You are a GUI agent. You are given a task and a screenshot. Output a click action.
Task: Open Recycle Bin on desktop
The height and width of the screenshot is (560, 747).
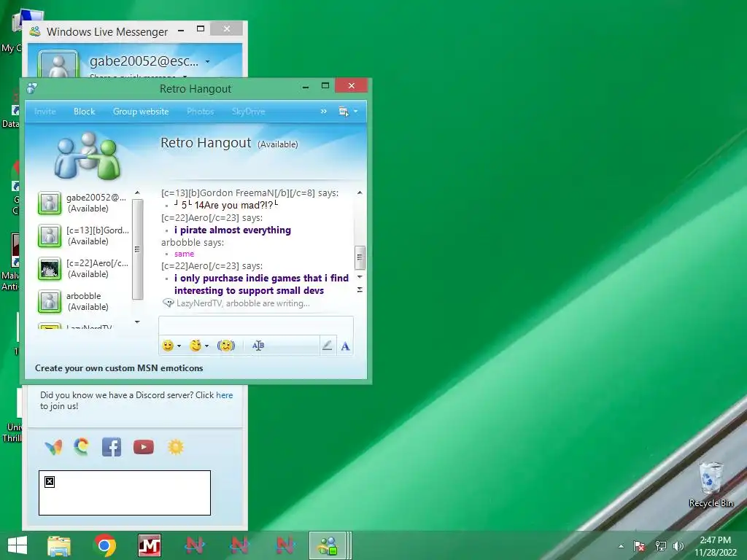[711, 484]
